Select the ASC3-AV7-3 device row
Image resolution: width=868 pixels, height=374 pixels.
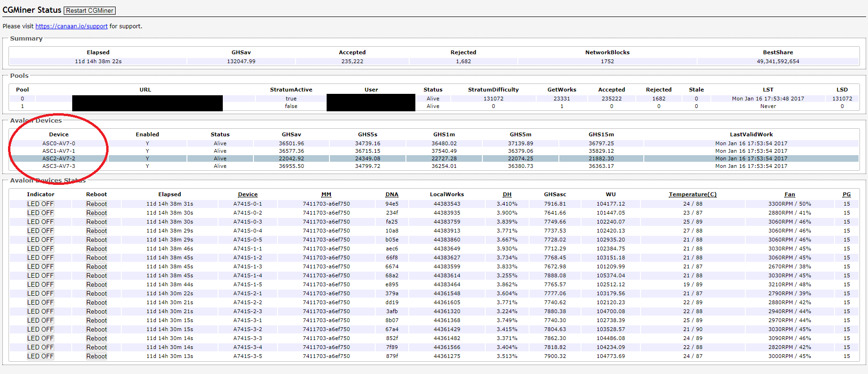pos(434,166)
